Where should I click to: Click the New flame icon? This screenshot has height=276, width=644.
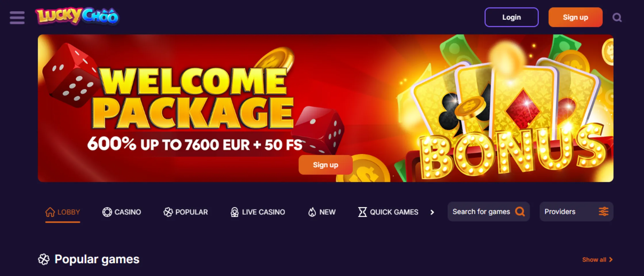[312, 212]
